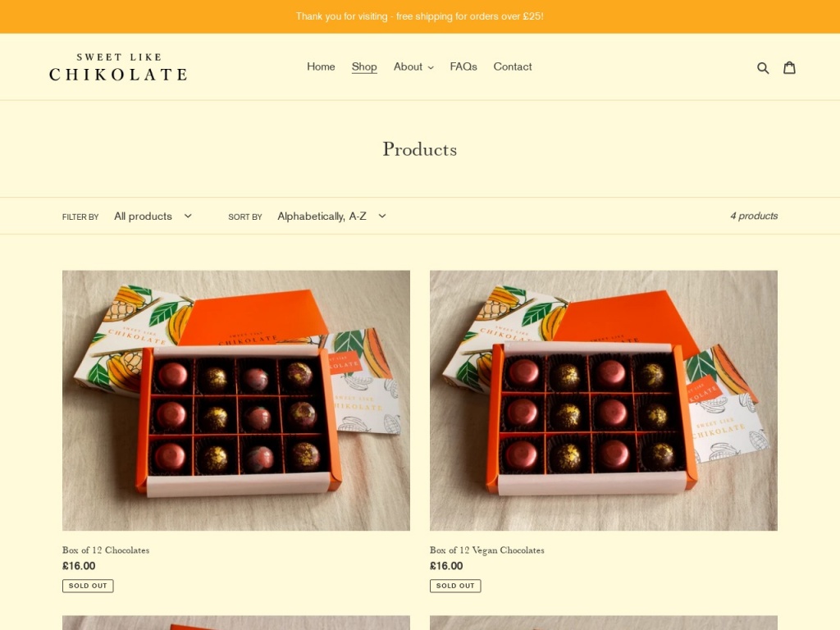Open the shopping cart icon
Screen dimensions: 840x630
[x=789, y=67]
